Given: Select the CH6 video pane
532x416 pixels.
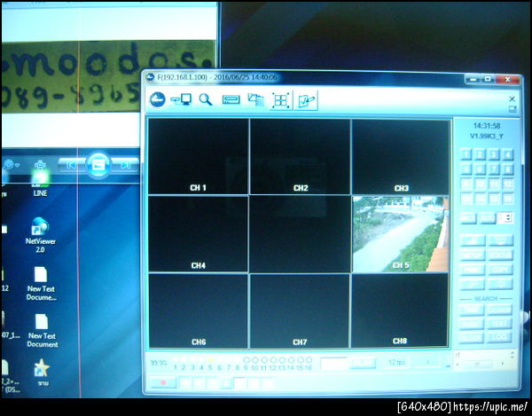Looking at the screenshot, I should (198, 310).
